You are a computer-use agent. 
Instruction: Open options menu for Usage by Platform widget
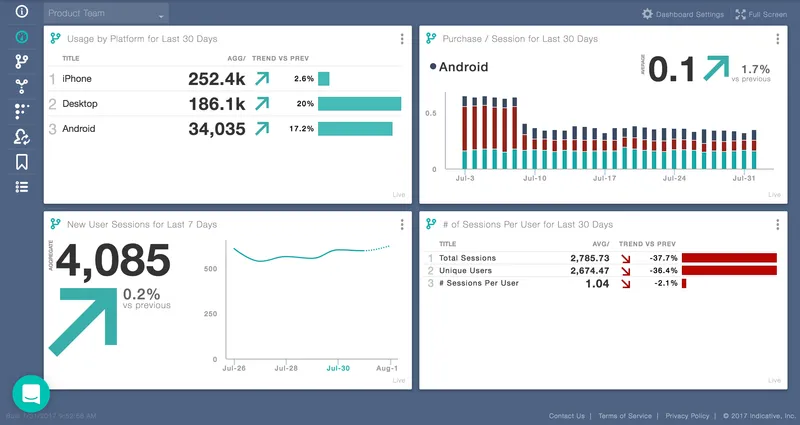pos(402,39)
